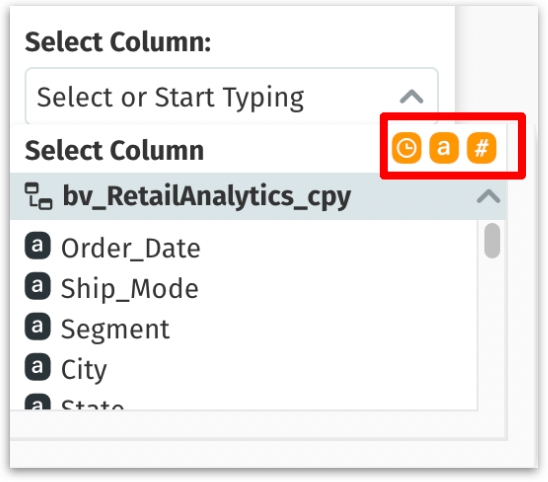The width and height of the screenshot is (548, 482).
Task: Click the bv_RetailAnalytics_cpy group header
Action: pyautogui.click(x=258, y=196)
